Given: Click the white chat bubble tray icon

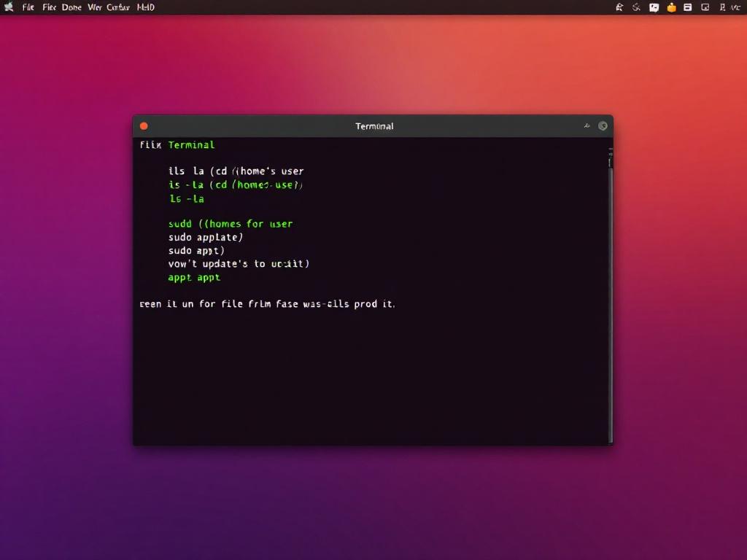Looking at the screenshot, I should pos(654,7).
